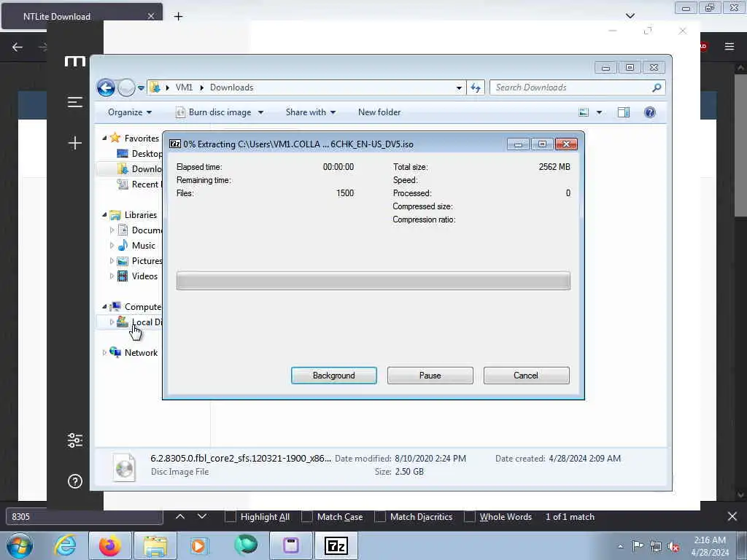Click the browser back arrow
The height and width of the screenshot is (560, 747).
pos(18,47)
